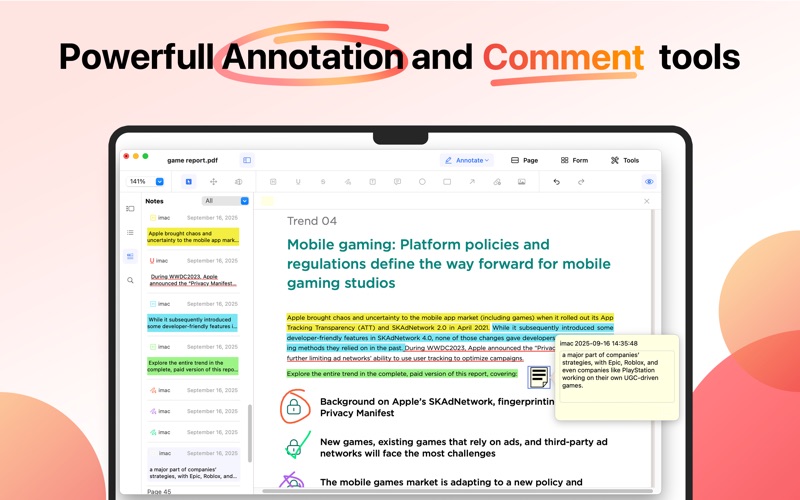Toggle annotation visibility eye icon
800x500 pixels.
coord(649,182)
